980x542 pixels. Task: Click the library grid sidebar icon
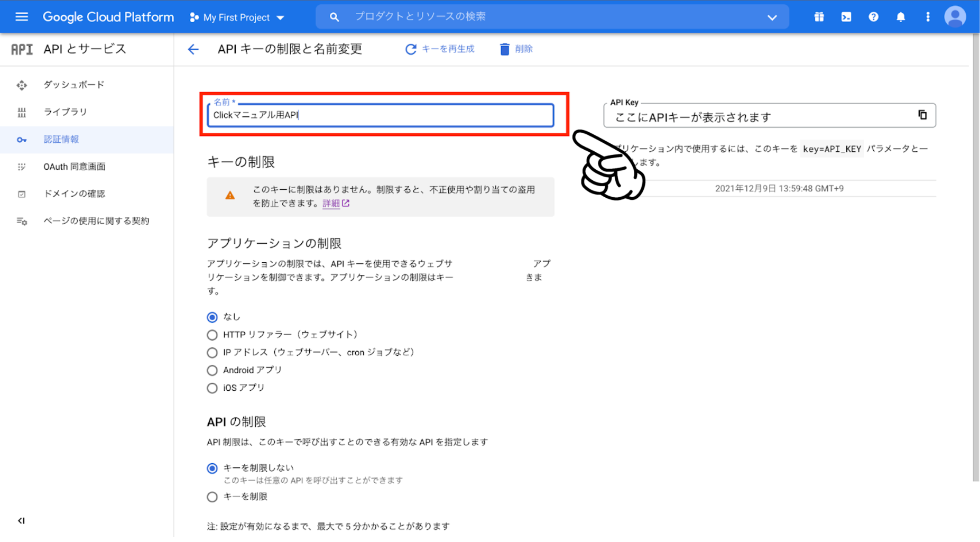(22, 112)
